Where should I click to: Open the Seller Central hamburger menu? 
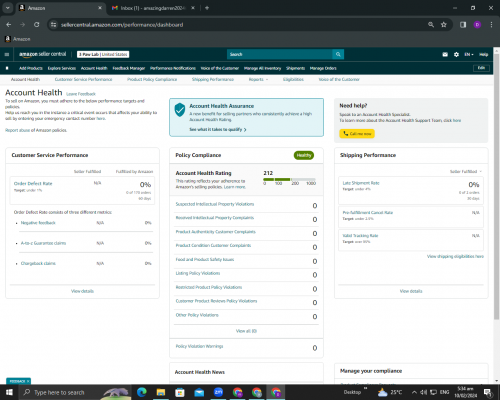7,54
